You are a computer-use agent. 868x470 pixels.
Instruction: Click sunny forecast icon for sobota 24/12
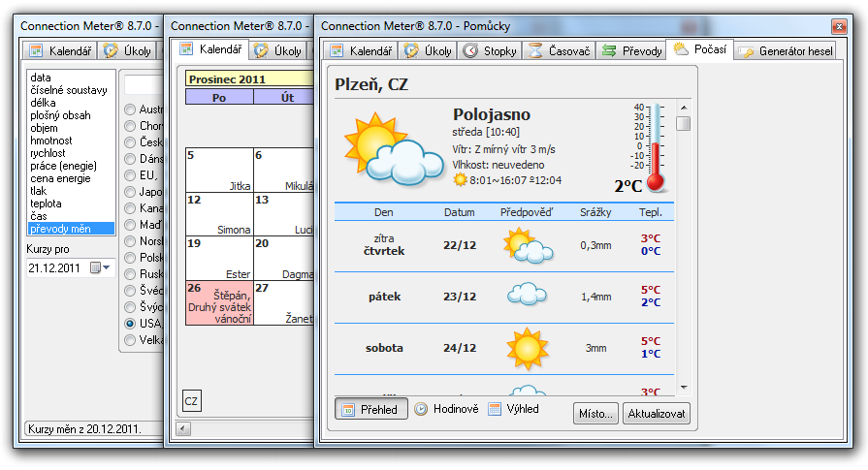[527, 348]
